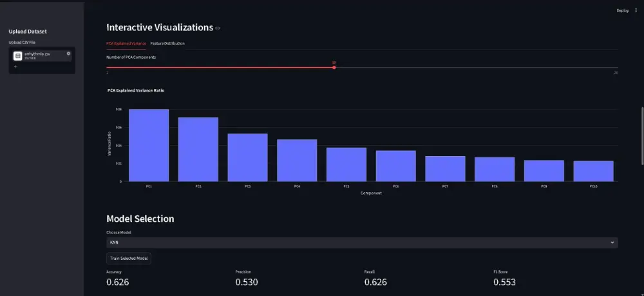Click the Model Selection heading
644x296 pixels.
pyautogui.click(x=140, y=219)
